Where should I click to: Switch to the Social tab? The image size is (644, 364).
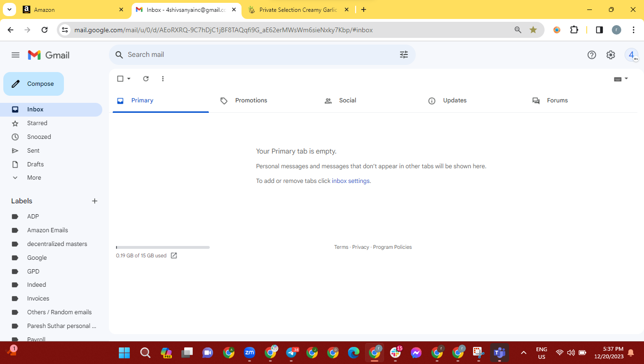point(369,100)
